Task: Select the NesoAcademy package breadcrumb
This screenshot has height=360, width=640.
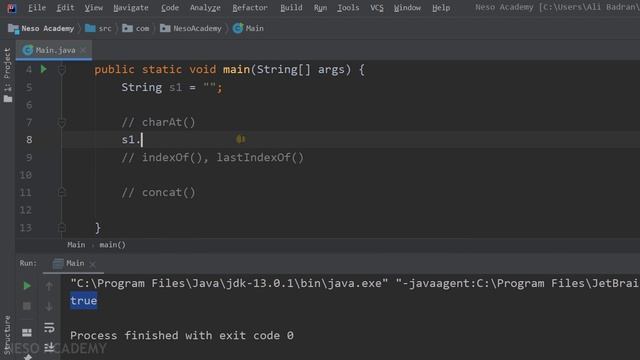Action: pyautogui.click(x=191, y=28)
